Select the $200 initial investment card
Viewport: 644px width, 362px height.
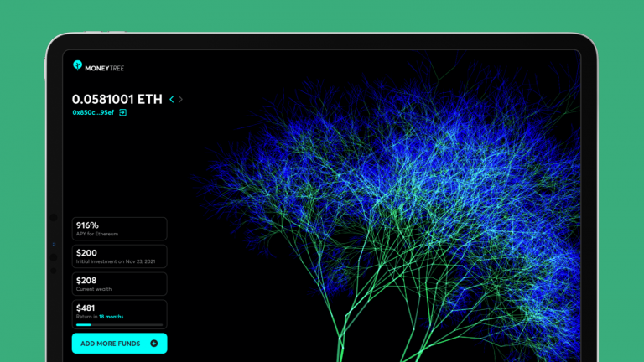[119, 256]
